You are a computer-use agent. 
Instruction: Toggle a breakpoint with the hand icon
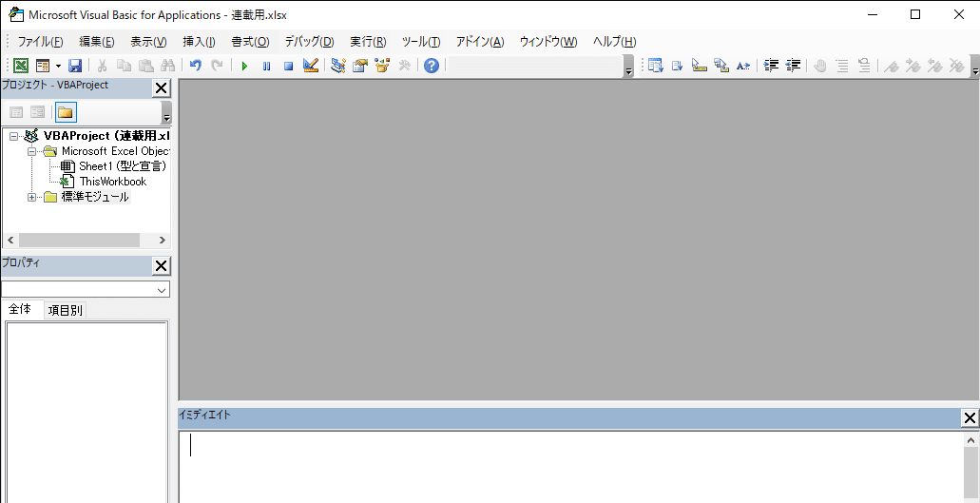(820, 66)
